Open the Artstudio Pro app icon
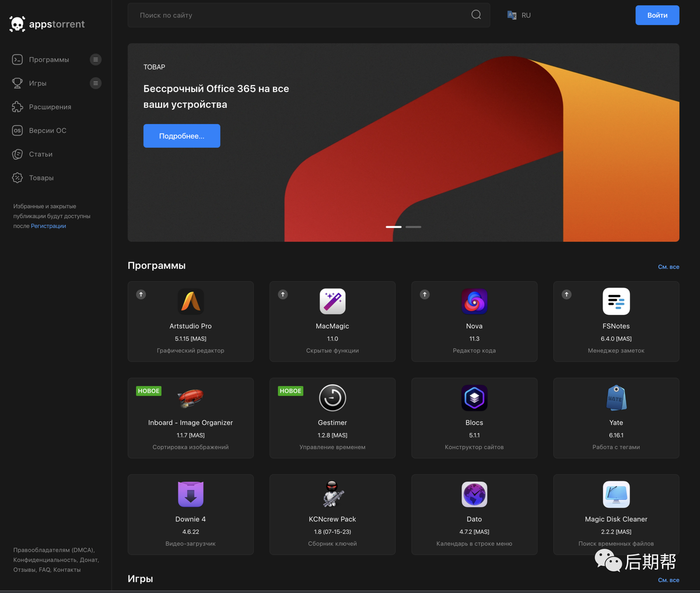Viewport: 700px width, 593px height. point(191,301)
